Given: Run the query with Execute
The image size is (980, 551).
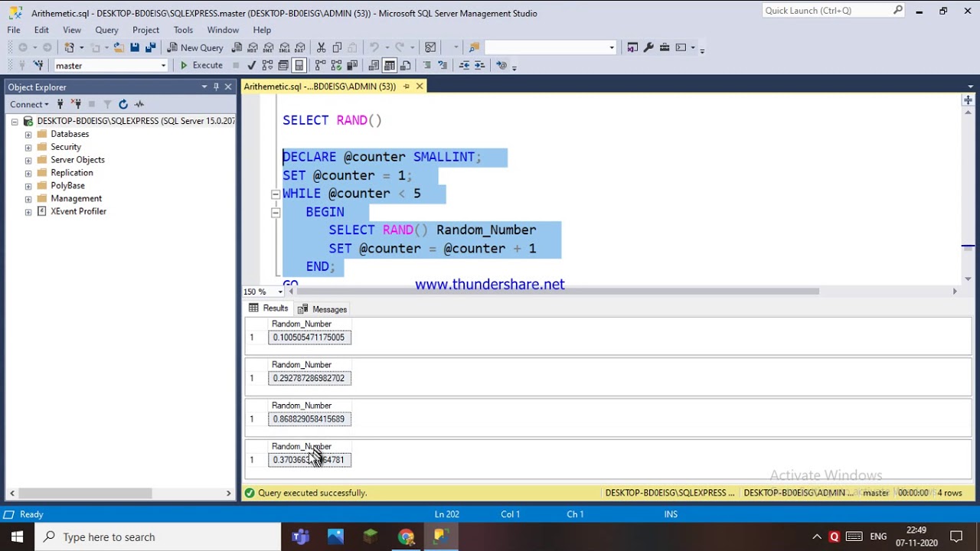Looking at the screenshot, I should (201, 65).
